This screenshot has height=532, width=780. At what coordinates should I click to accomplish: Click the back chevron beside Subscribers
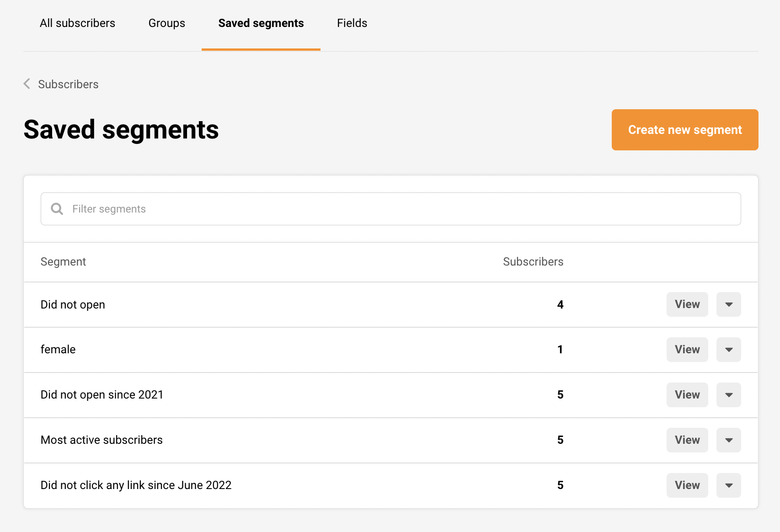click(x=27, y=84)
